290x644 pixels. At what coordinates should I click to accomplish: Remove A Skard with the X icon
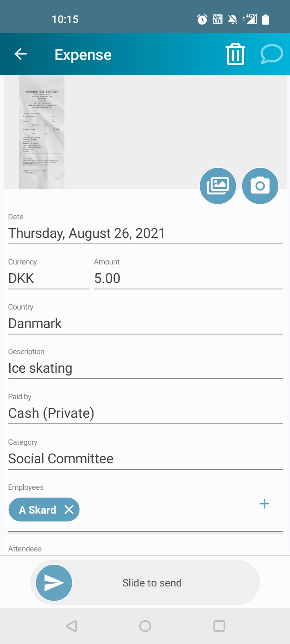[x=69, y=510]
